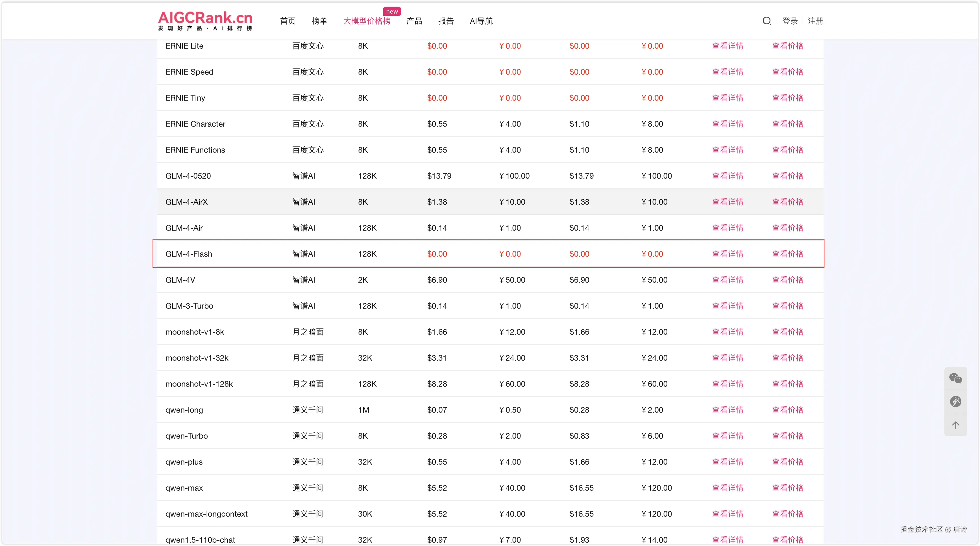Open 查看详情 for ERNIE Character
This screenshot has height=546, width=980.
click(728, 124)
